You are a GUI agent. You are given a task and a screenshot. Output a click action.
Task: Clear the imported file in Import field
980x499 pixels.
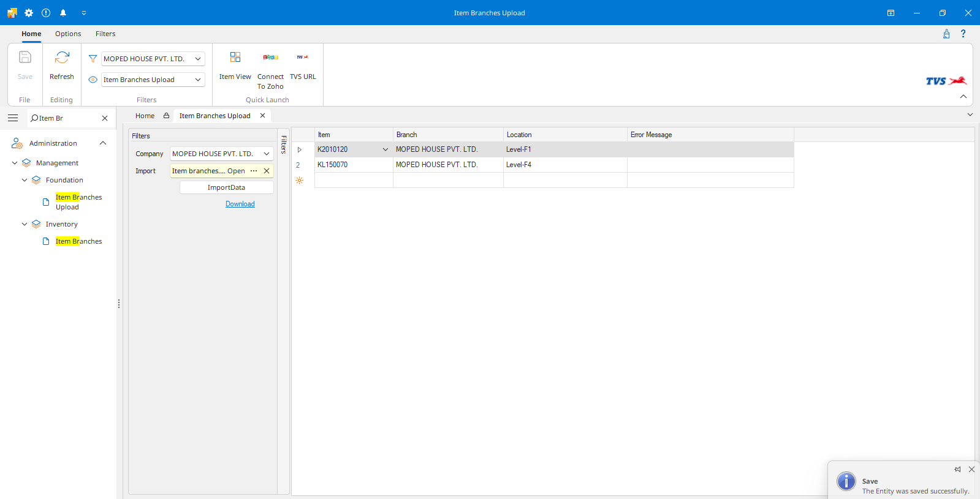[x=267, y=171]
